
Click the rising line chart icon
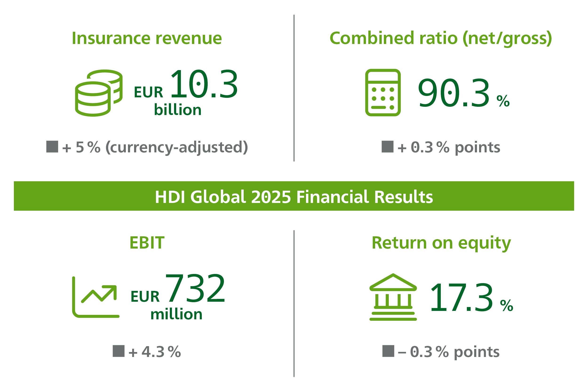(96, 297)
